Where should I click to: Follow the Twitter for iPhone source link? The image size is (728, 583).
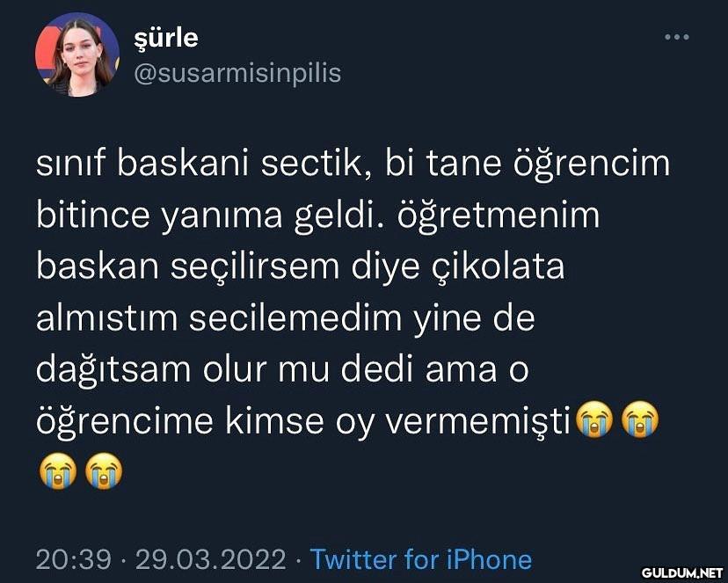(420, 559)
